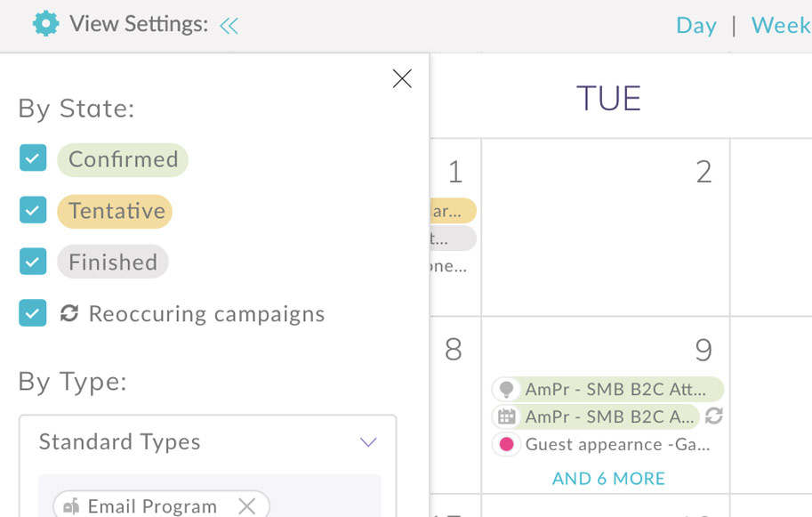Toggle the Reoccuring campaigns checkbox
Image resolution: width=812 pixels, height=517 pixels.
click(33, 313)
